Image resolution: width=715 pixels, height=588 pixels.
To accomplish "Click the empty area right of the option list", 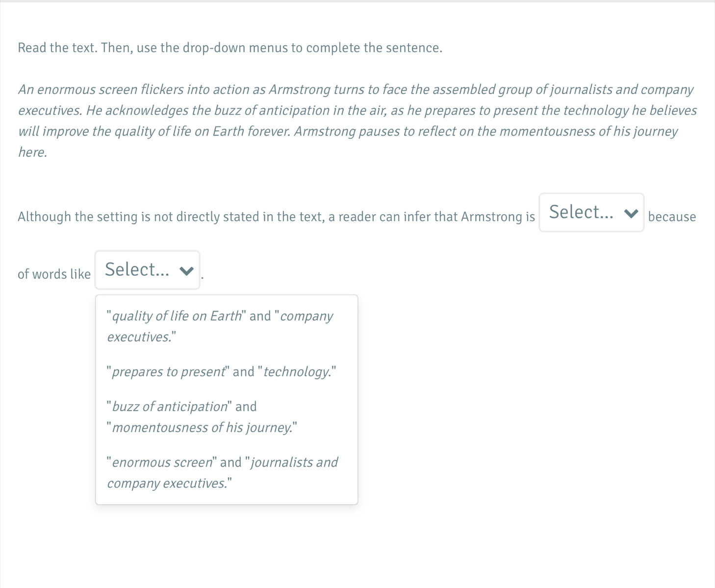I will (x=535, y=399).
